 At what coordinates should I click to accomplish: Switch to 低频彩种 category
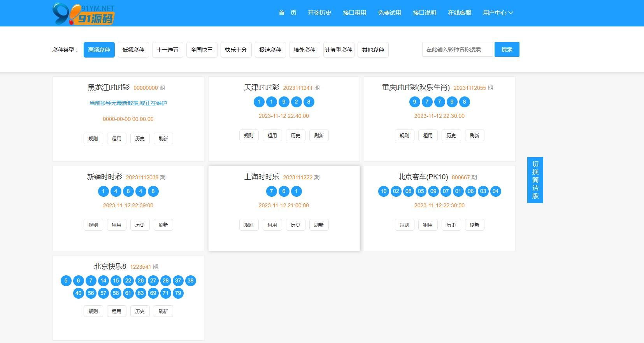click(133, 50)
